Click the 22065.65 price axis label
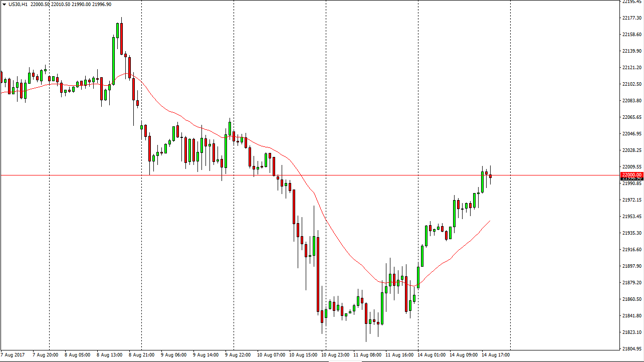The image size is (644, 362). (x=631, y=117)
